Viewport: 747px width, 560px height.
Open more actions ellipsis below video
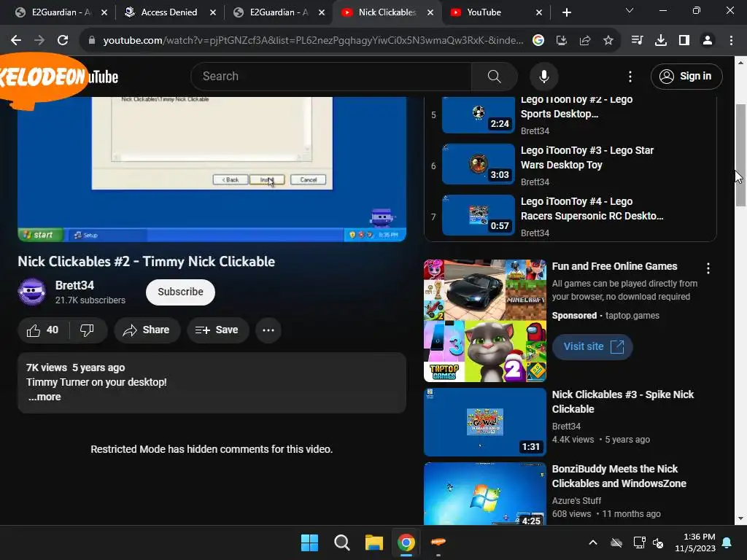point(268,330)
